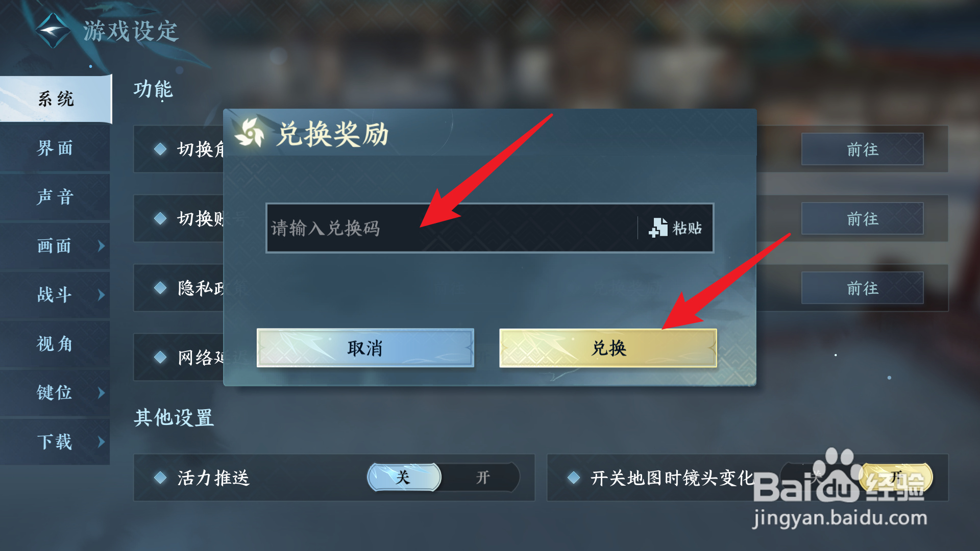Click the diamond bullet beside 隐私 row
Screen dimensions: 980x551
click(160, 288)
